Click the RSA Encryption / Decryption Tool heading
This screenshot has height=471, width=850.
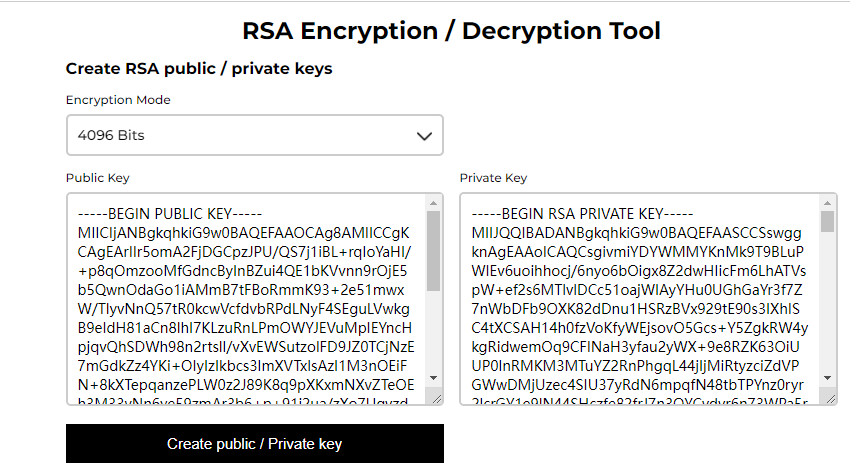pyautogui.click(x=451, y=31)
